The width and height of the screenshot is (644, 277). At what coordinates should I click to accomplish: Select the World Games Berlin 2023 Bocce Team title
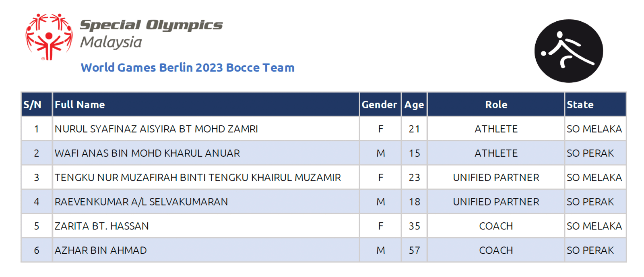(188, 68)
